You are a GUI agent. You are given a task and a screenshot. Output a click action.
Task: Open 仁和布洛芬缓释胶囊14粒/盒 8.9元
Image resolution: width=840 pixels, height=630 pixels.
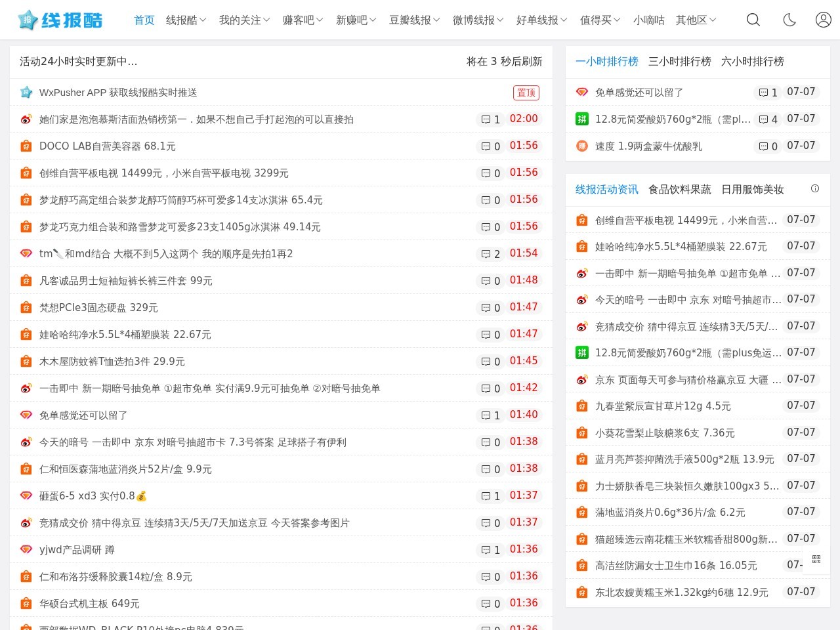click(x=115, y=577)
